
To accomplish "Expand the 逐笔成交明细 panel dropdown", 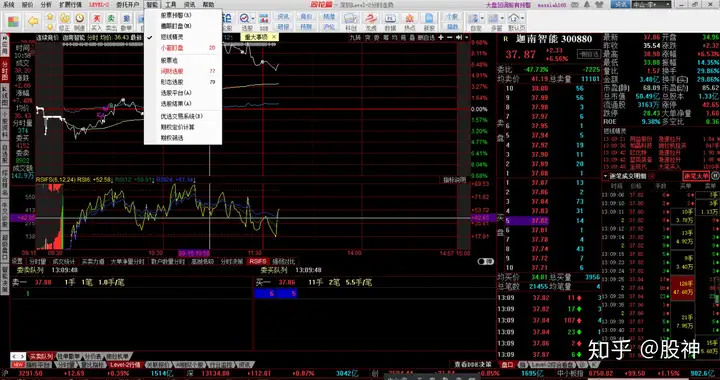I will (x=606, y=176).
